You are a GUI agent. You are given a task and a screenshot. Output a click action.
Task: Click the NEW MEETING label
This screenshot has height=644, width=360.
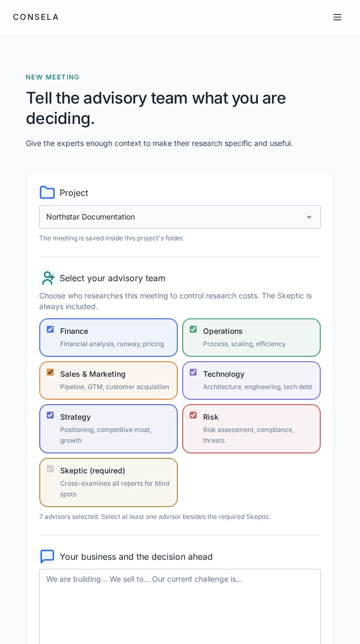point(53,77)
